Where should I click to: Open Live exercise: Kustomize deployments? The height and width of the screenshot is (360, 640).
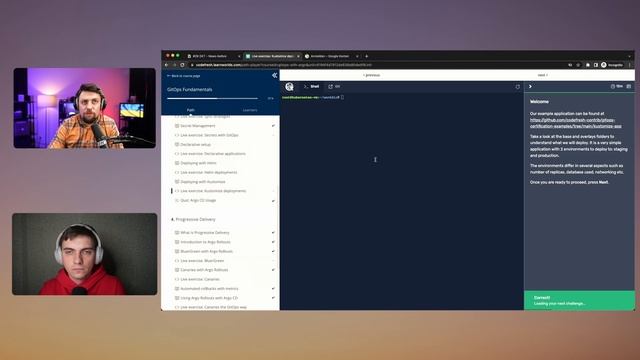point(213,191)
